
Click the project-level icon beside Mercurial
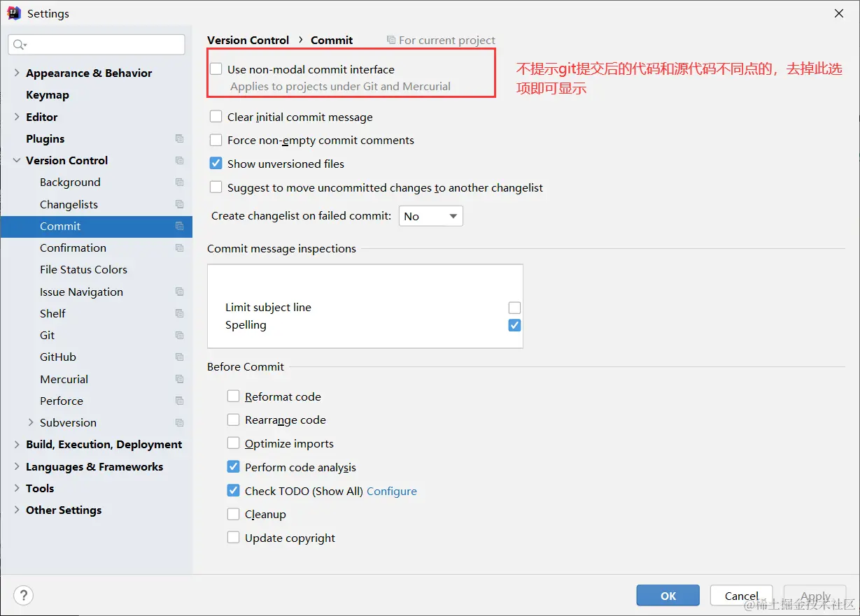click(179, 379)
